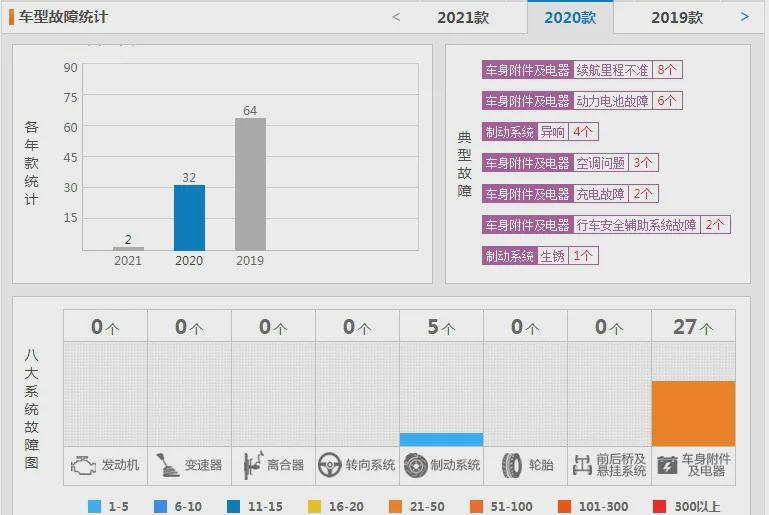
Task: Click the 32 value label above 2020 bar
Action: (x=189, y=178)
